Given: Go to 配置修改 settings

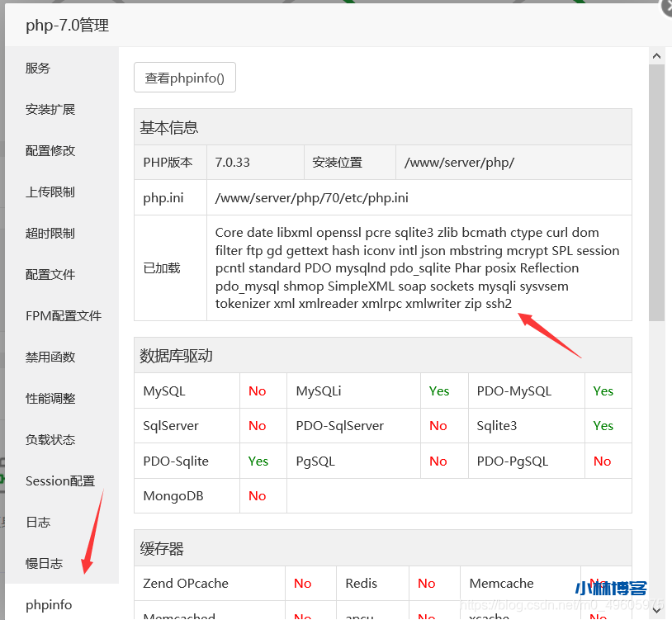Looking at the screenshot, I should click(x=50, y=151).
